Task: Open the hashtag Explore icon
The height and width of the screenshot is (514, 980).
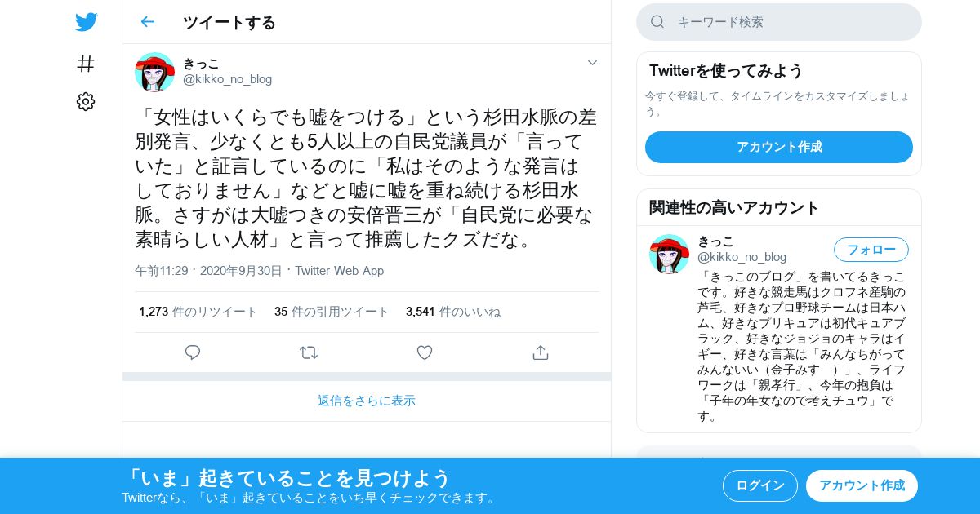Action: click(x=86, y=64)
